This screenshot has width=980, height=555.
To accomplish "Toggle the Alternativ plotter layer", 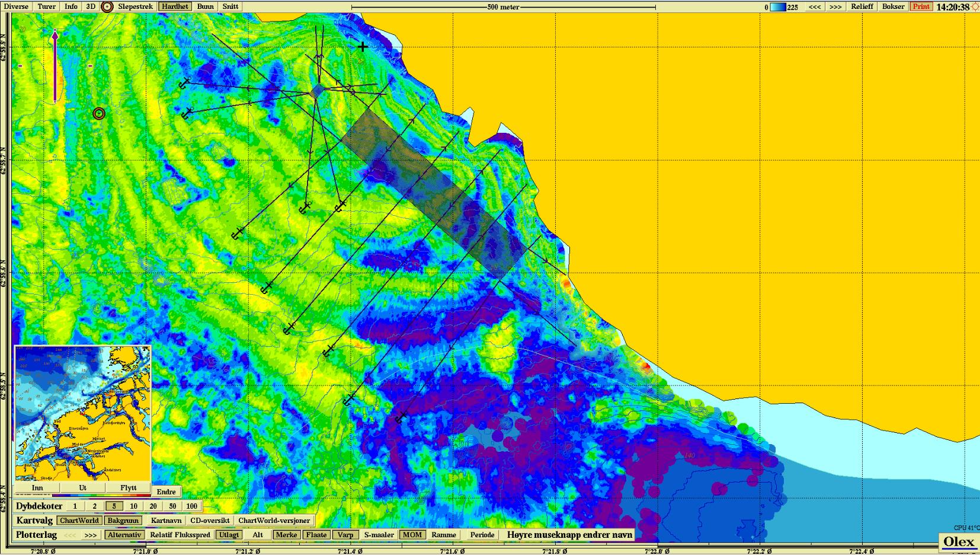I will click(x=124, y=535).
